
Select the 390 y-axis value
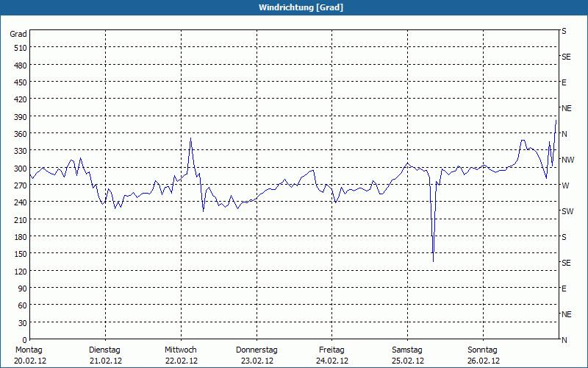pyautogui.click(x=21, y=117)
